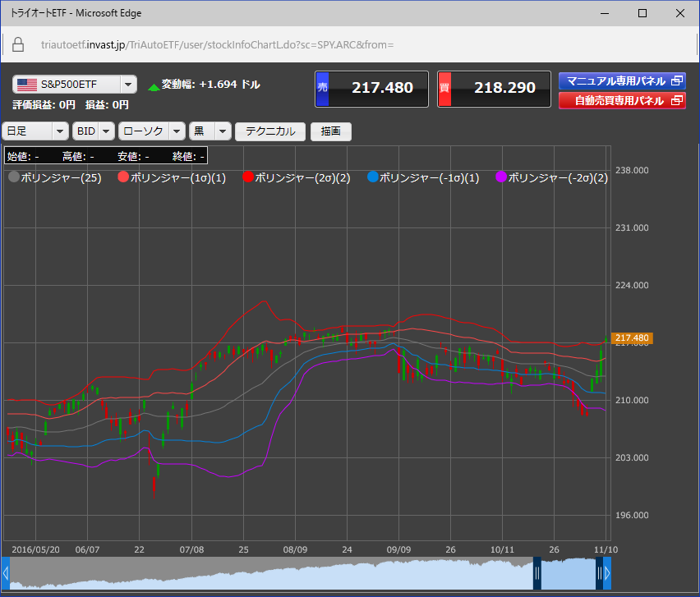Expand the BID price type dropdown
Screen dimensions: 700x597
click(x=93, y=131)
